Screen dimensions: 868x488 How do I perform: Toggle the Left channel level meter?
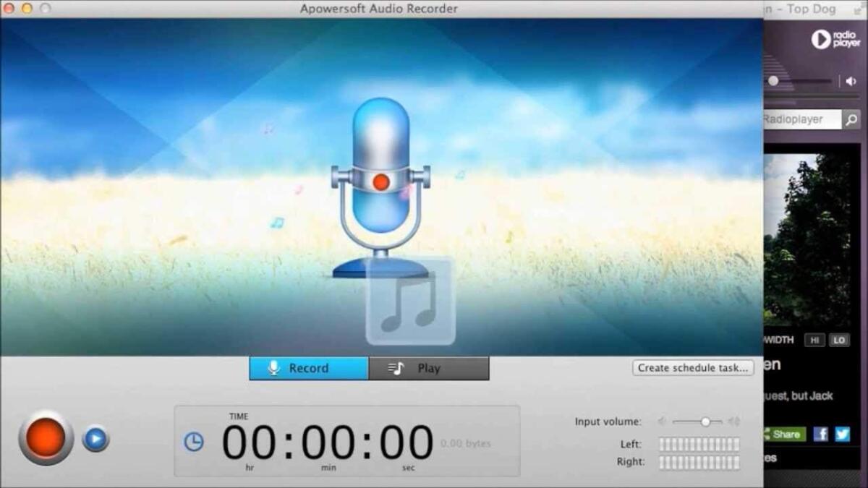[698, 445]
